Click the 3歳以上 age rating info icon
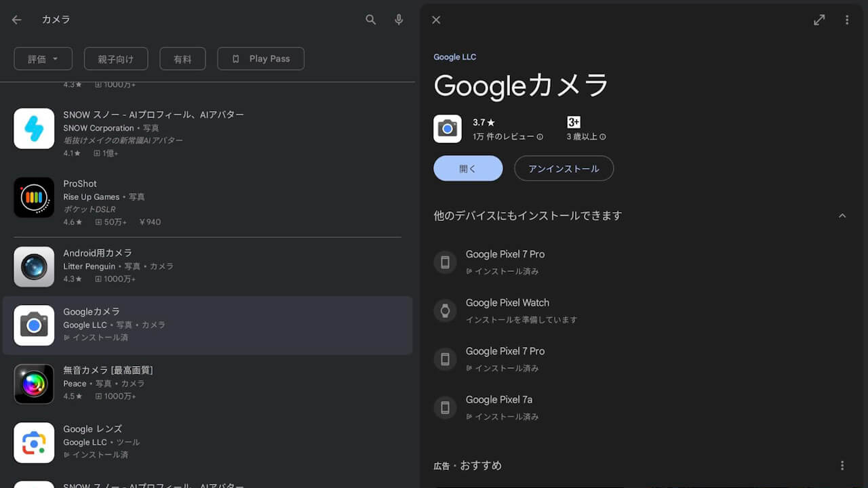Screen dimensions: 868x488 pos(603,136)
